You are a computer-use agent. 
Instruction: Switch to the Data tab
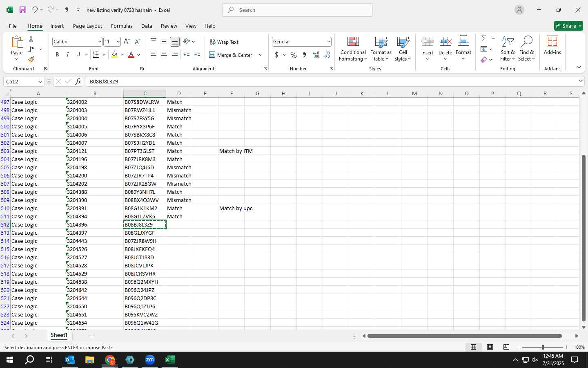pos(147,26)
